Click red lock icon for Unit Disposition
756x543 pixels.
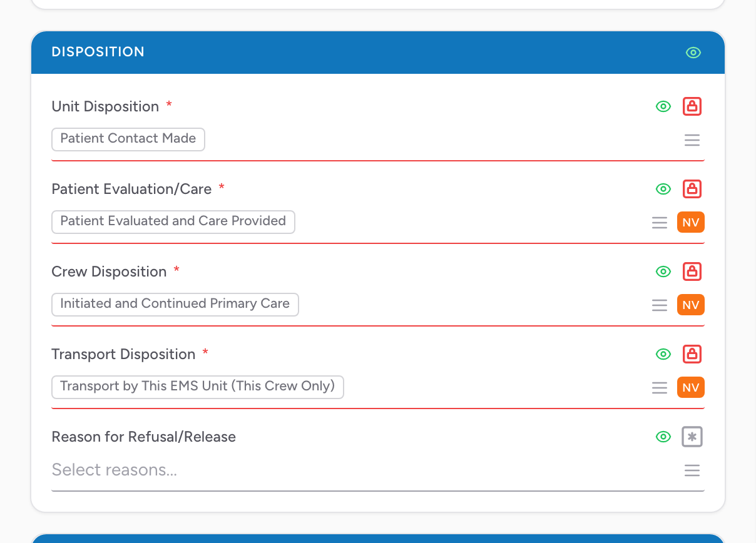[x=692, y=106]
